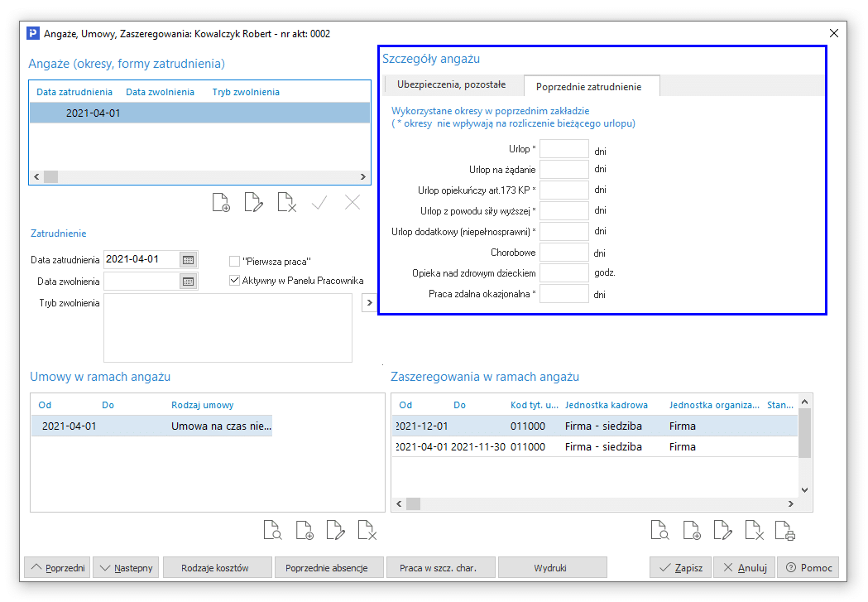Select Umowa na czas nie... row
The width and height of the screenshot is (868, 602).
pos(151,426)
